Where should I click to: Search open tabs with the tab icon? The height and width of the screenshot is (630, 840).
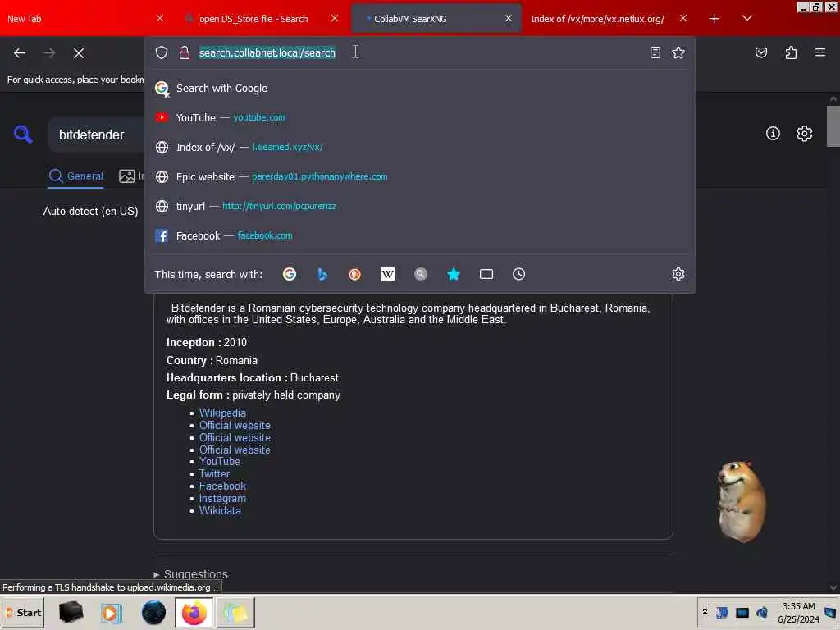pos(486,274)
